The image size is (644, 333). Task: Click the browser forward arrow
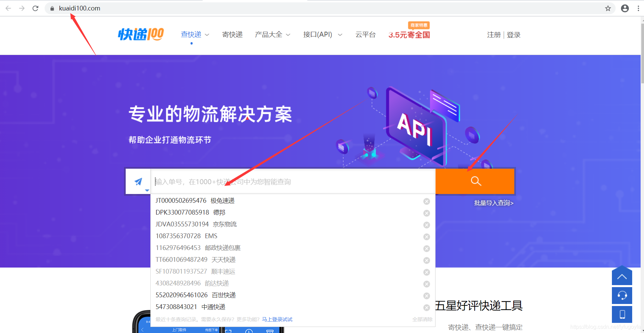click(22, 8)
